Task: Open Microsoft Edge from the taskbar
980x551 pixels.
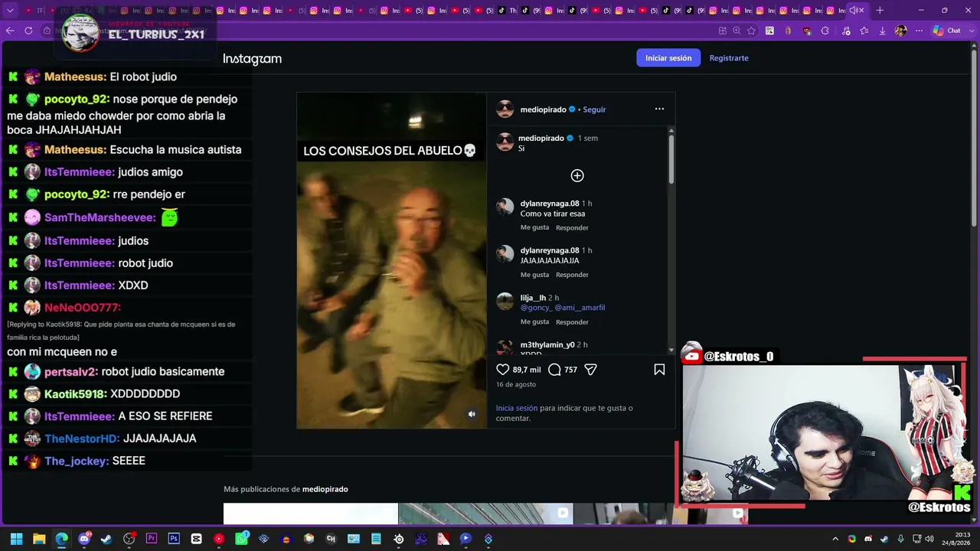Action: 61,539
